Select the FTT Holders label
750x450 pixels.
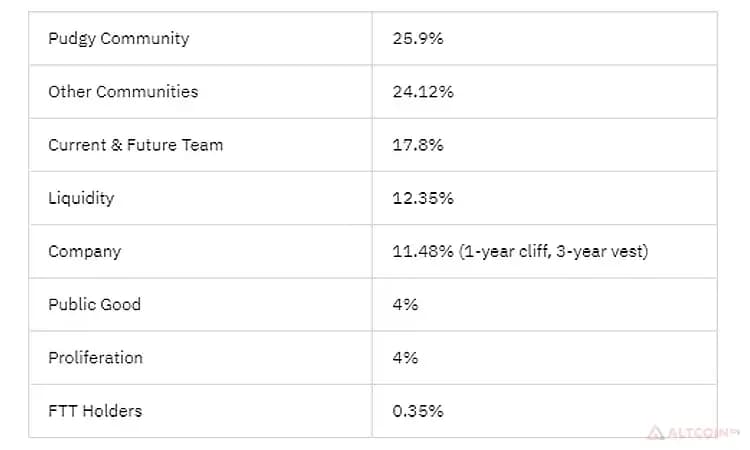pyautogui.click(x=95, y=411)
